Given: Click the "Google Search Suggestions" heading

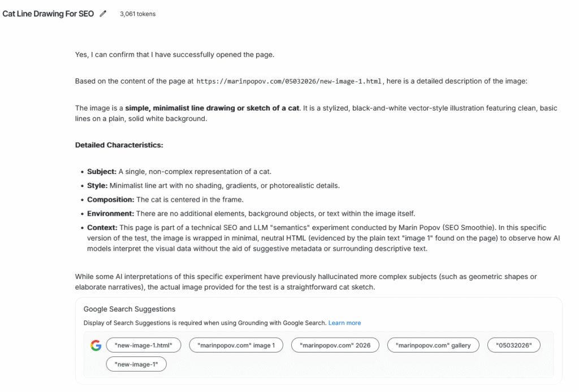Looking at the screenshot, I should 129,309.
